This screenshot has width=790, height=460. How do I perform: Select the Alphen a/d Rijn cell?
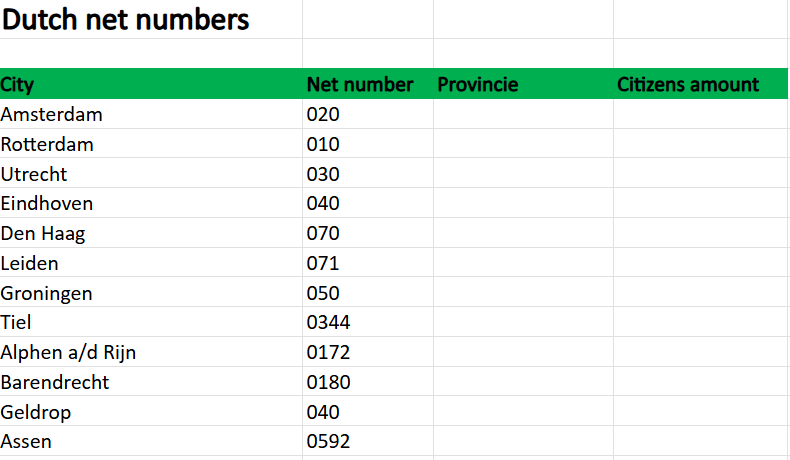click(151, 352)
